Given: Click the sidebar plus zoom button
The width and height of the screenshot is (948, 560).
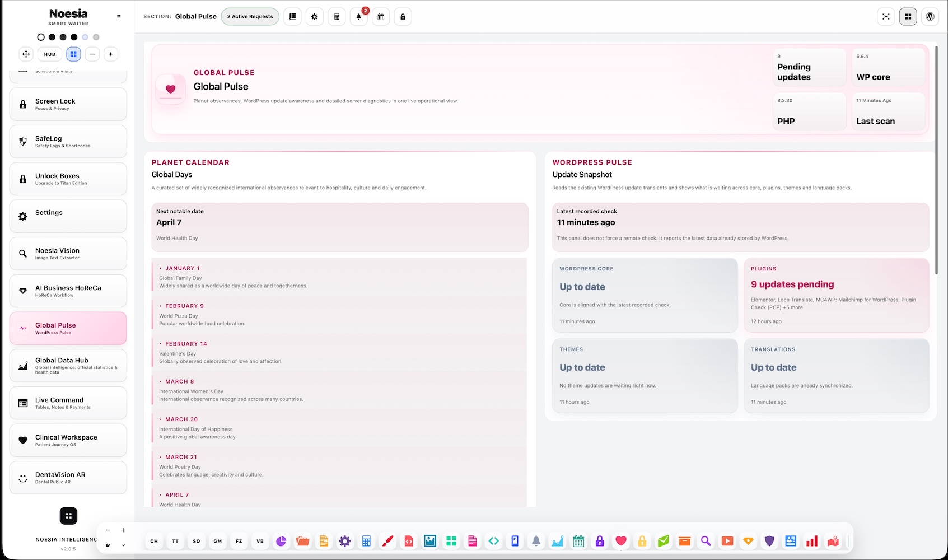Looking at the screenshot, I should [x=111, y=54].
